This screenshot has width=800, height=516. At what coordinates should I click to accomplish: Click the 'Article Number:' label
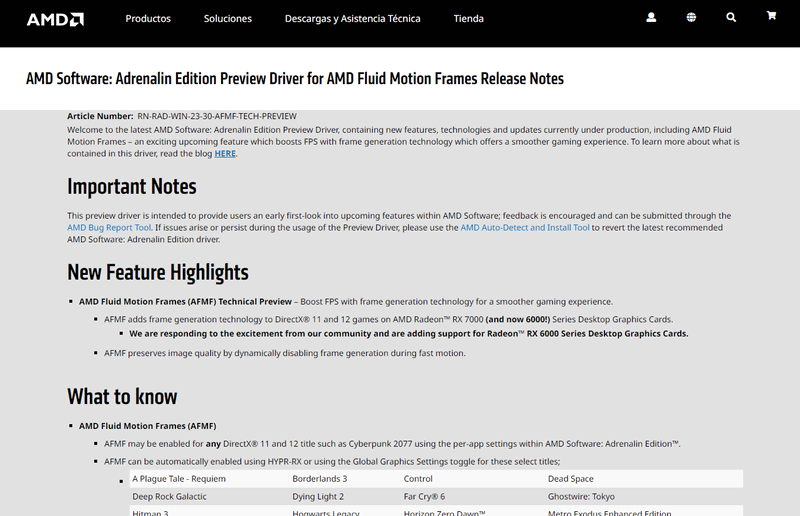[100, 116]
